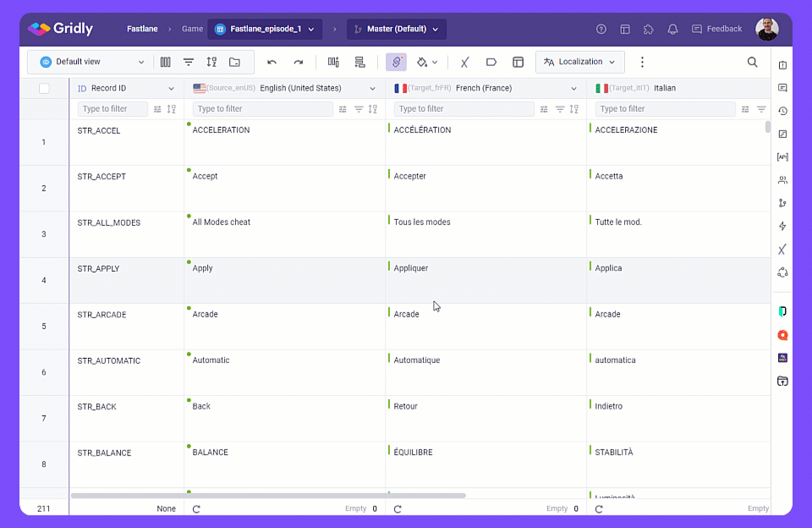
Task: Open the three-dot more options menu
Action: tap(642, 62)
